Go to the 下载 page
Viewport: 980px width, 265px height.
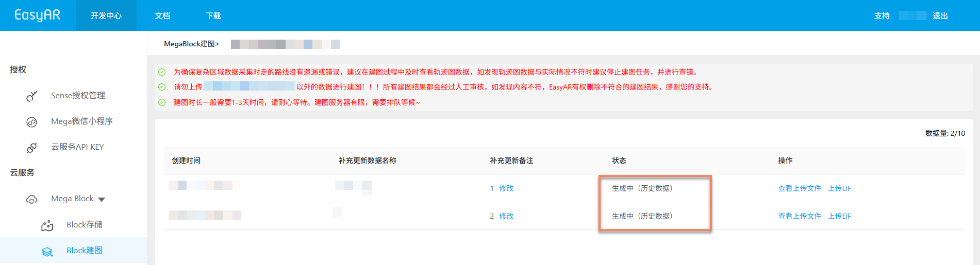pos(213,16)
